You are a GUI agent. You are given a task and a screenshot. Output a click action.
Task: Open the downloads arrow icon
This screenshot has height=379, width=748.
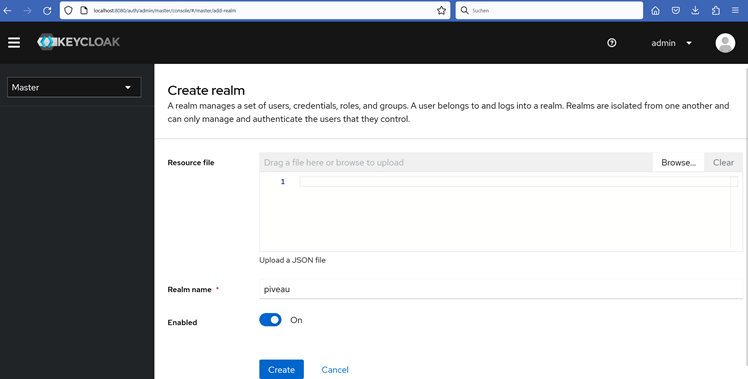696,11
